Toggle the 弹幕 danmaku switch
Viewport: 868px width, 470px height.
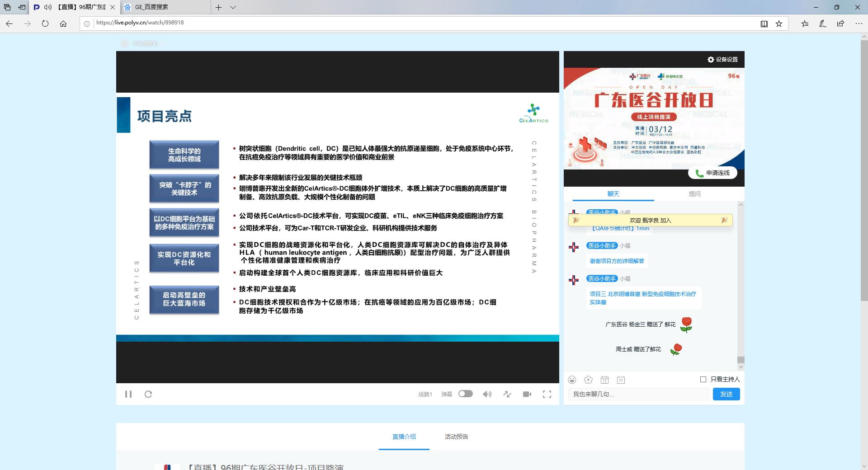click(x=465, y=394)
